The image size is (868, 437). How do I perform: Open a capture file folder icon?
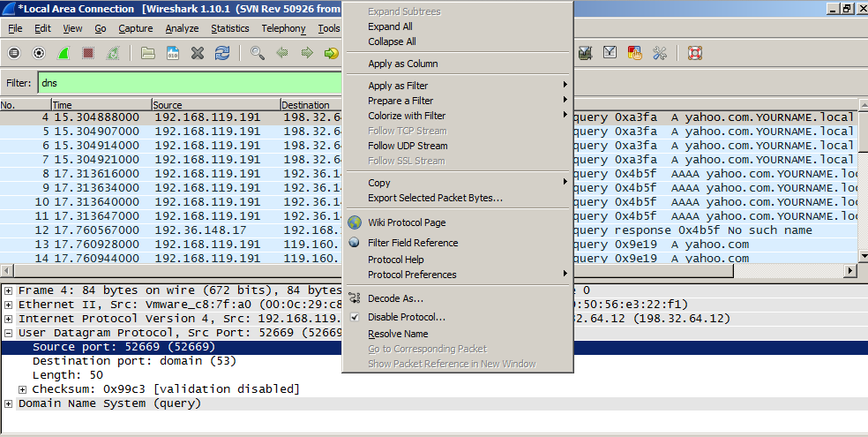(x=148, y=53)
